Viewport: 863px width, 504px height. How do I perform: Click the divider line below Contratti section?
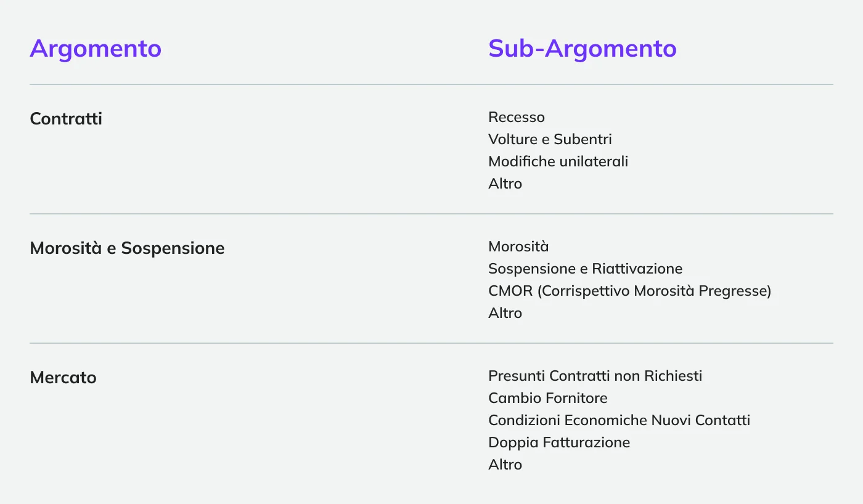431,214
